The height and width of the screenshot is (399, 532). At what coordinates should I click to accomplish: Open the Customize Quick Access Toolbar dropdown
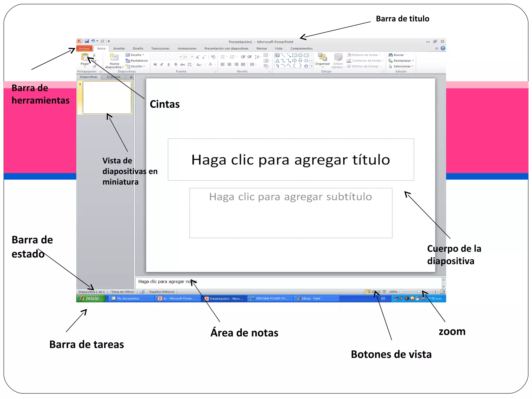tap(109, 41)
